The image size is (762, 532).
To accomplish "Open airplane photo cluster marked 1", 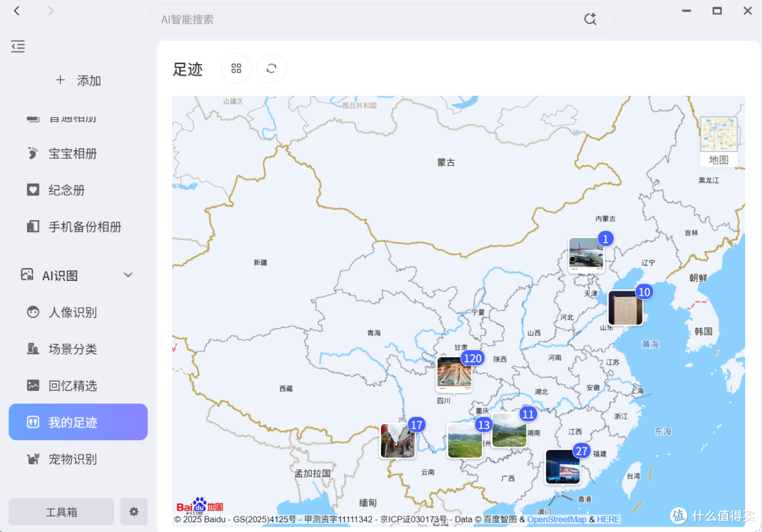I will point(586,255).
